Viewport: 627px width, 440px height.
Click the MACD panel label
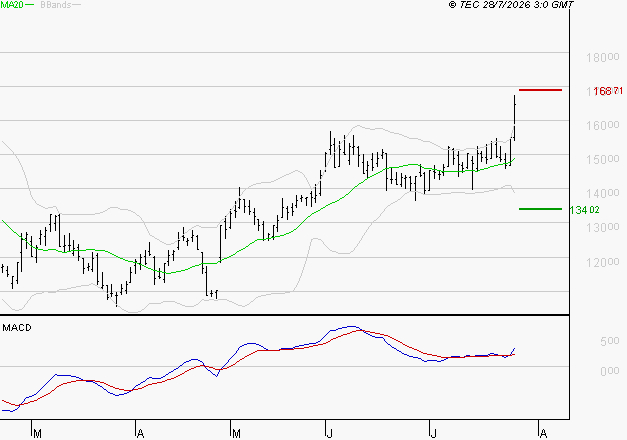click(17, 328)
